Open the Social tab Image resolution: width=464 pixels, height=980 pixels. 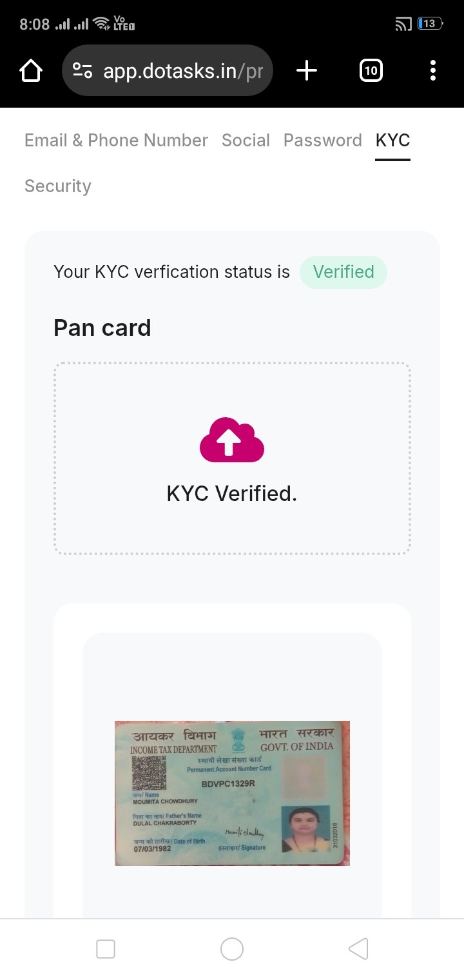point(246,141)
